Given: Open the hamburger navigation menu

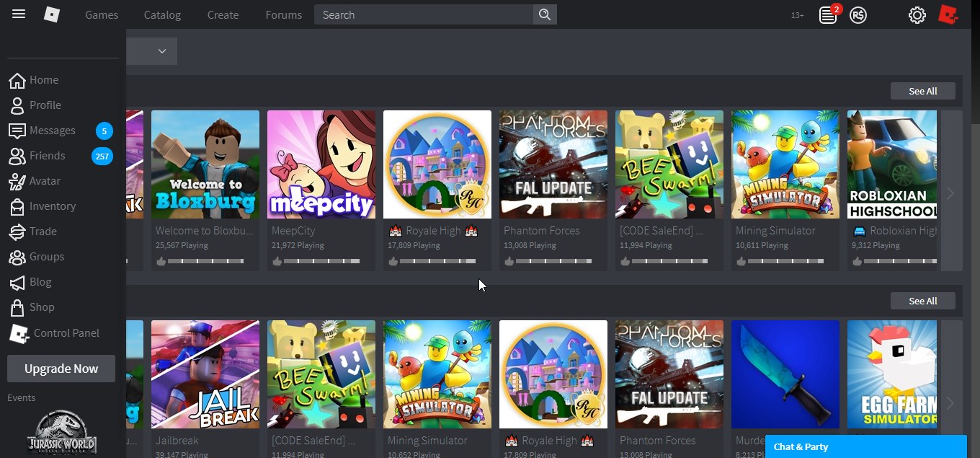Looking at the screenshot, I should pos(18,14).
